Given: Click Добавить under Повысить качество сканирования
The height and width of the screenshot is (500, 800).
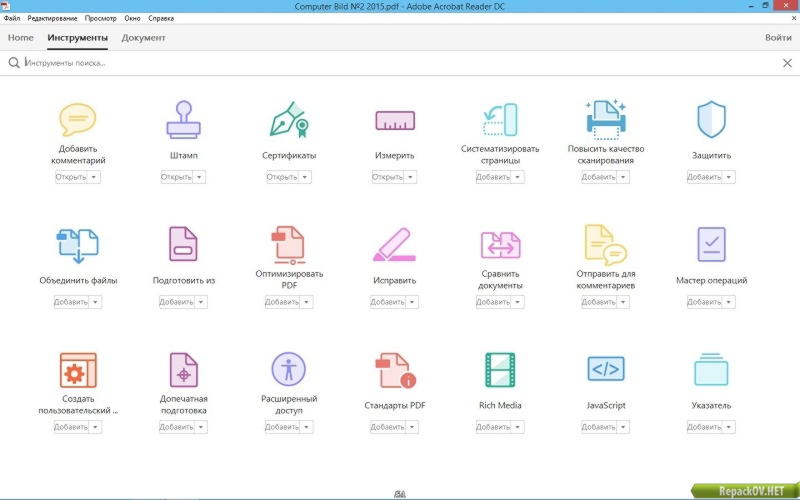Looking at the screenshot, I should coord(599,177).
